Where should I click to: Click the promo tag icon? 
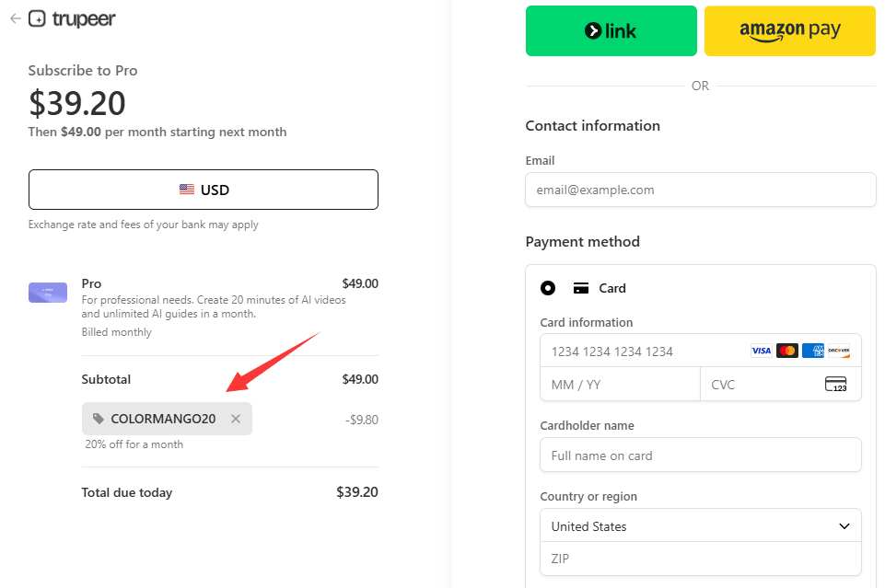pos(99,419)
